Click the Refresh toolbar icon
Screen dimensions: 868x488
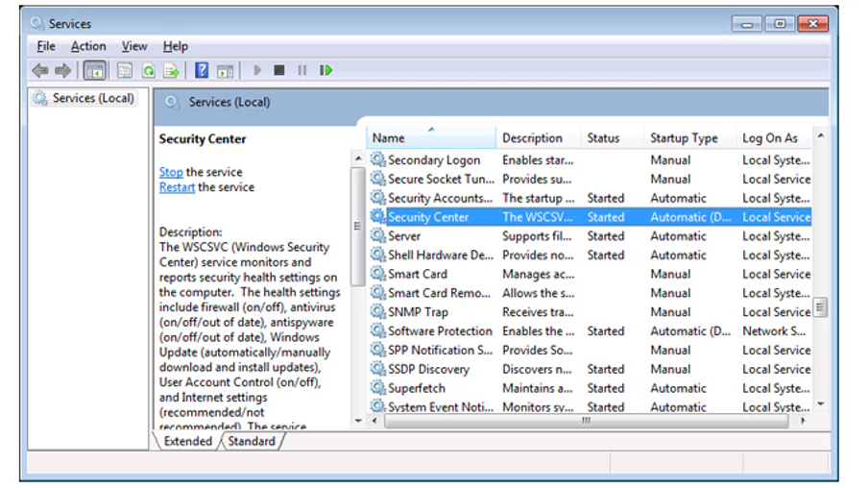click(x=149, y=70)
